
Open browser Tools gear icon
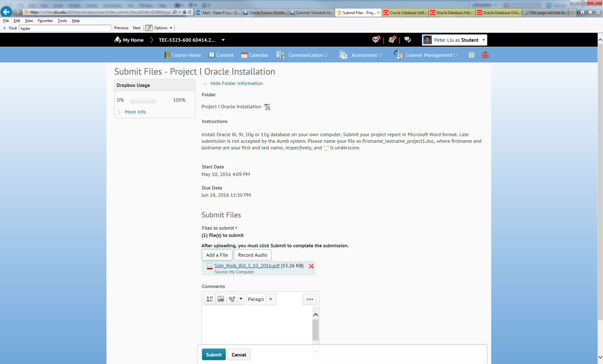[598, 12]
